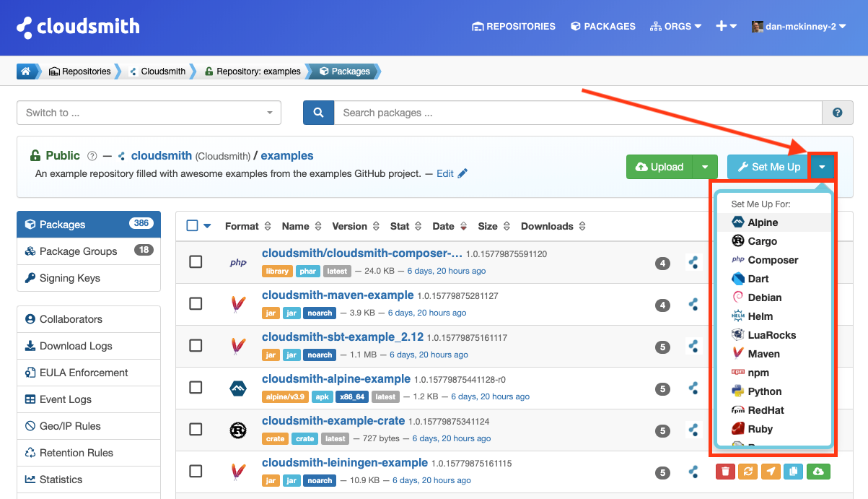Image resolution: width=868 pixels, height=499 pixels.
Task: Click the pencil icon beside Edit
Action: tap(463, 173)
